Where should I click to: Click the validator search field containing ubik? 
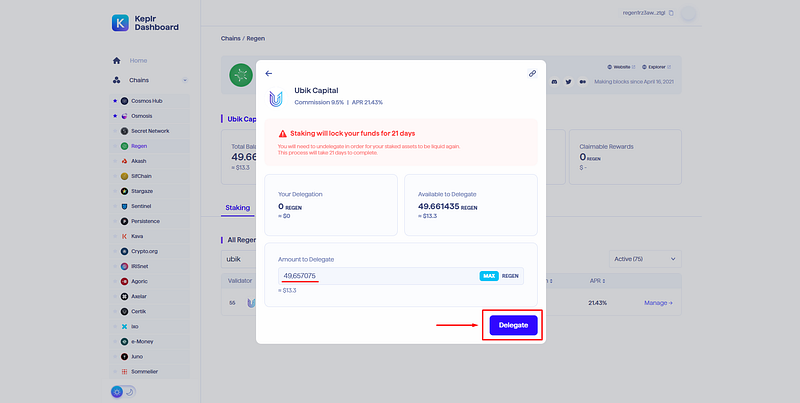coord(238,259)
